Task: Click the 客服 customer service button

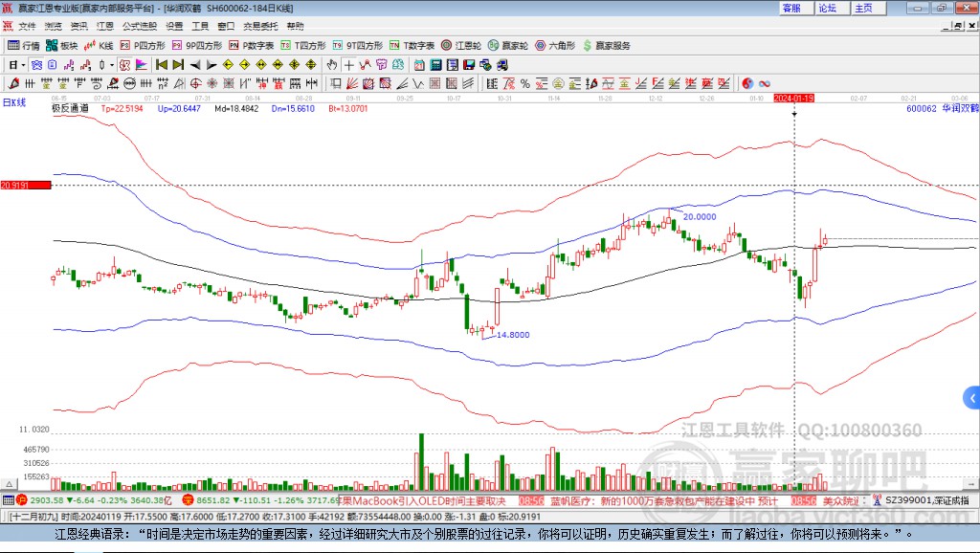Action: [x=795, y=8]
